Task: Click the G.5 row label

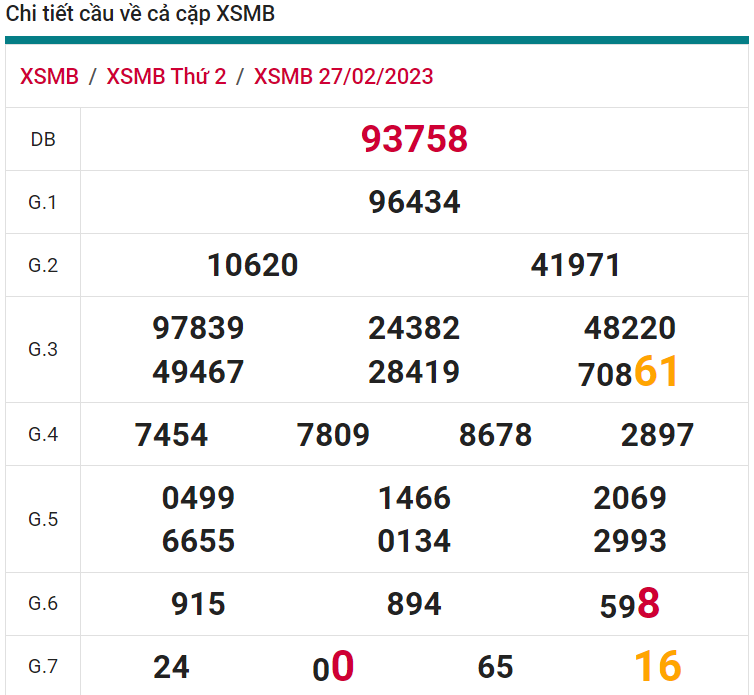Action: point(43,519)
